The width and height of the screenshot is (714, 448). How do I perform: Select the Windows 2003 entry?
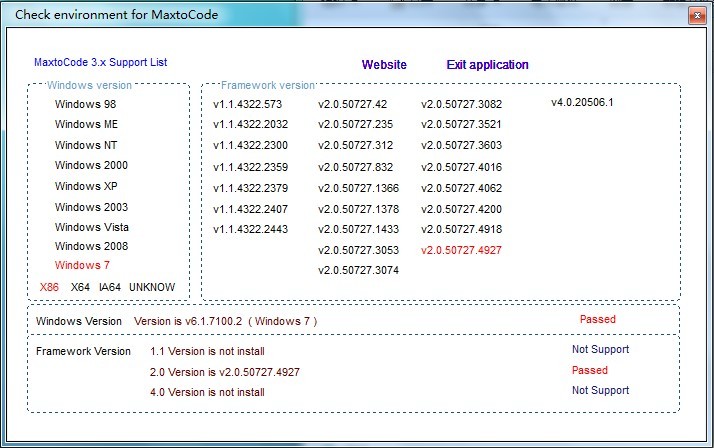pyautogui.click(x=92, y=207)
